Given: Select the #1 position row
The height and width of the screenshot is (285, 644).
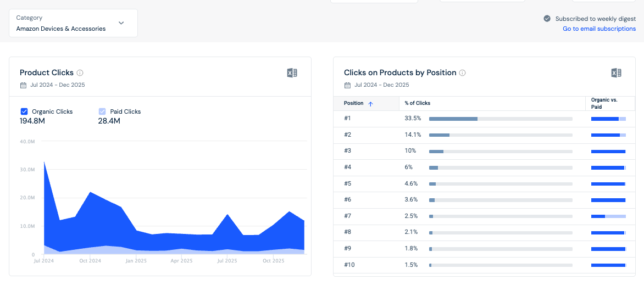Looking at the screenshot, I should [484, 119].
